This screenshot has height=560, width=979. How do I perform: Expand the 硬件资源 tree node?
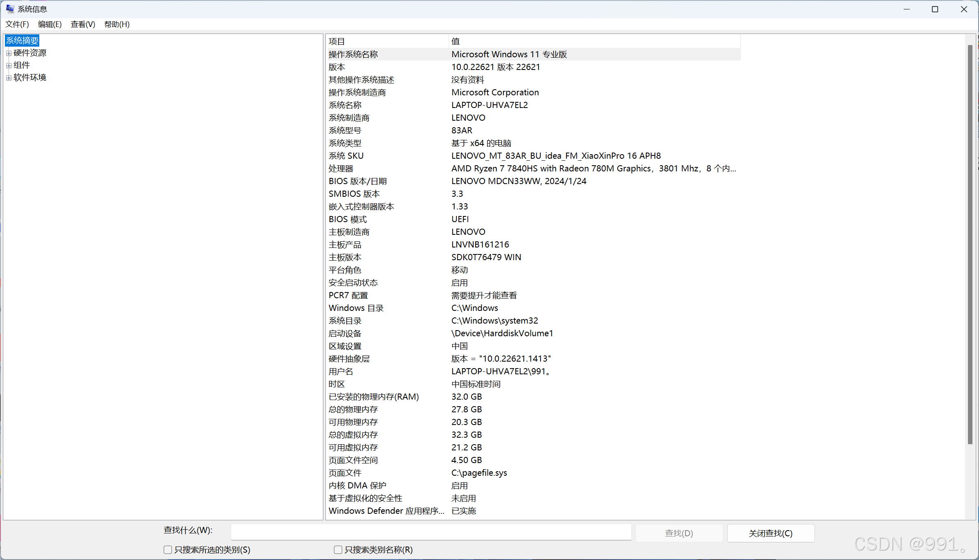tap(9, 53)
